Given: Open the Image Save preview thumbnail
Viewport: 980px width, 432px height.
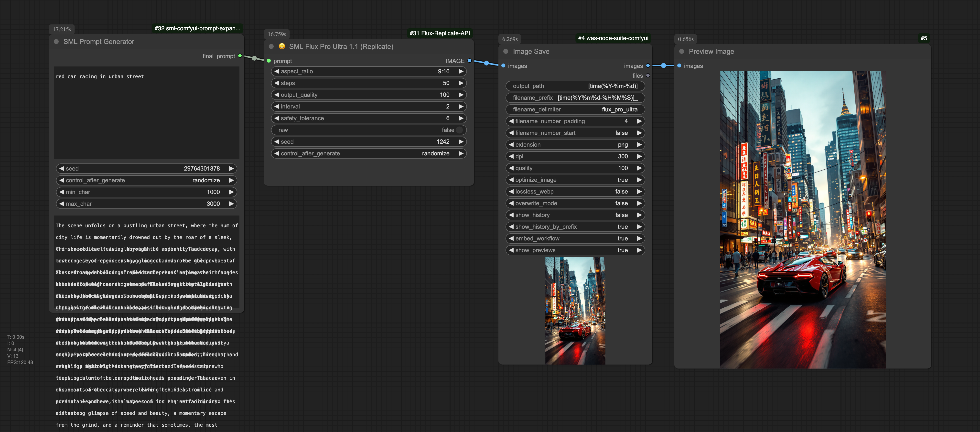Looking at the screenshot, I should tap(575, 311).
